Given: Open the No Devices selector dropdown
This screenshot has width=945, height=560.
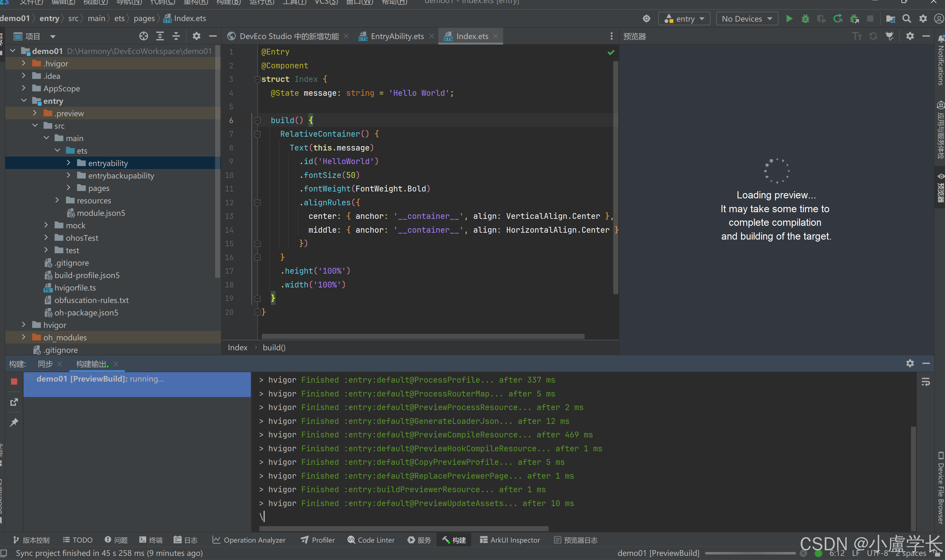Looking at the screenshot, I should [x=747, y=19].
